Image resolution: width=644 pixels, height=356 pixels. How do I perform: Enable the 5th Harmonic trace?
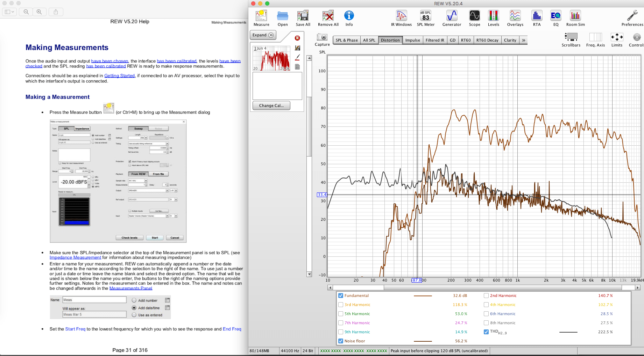pos(341,314)
